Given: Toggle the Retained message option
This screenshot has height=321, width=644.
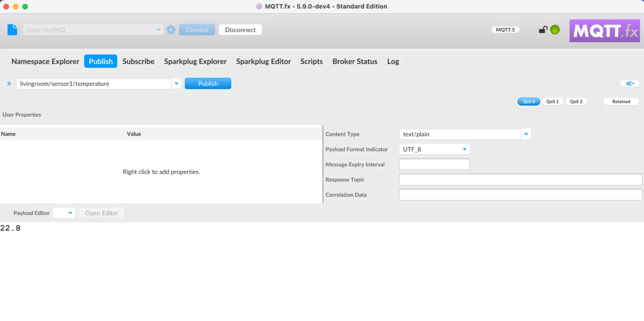Looking at the screenshot, I should [621, 102].
